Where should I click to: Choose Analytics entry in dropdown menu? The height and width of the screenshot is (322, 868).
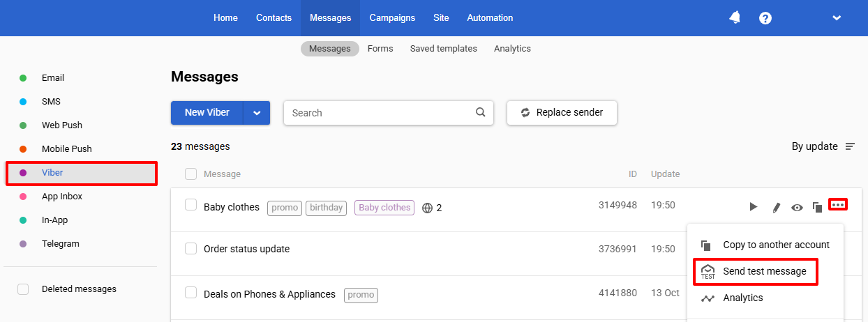coord(765,298)
